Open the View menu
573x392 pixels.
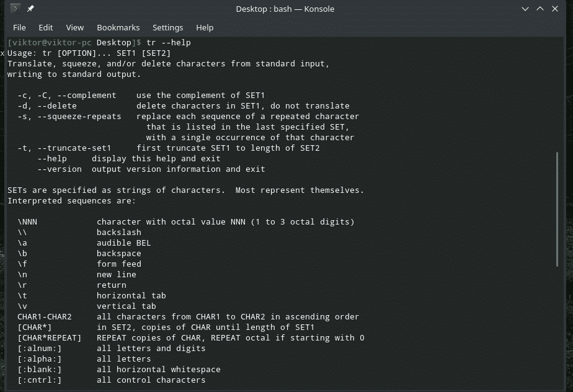[74, 27]
